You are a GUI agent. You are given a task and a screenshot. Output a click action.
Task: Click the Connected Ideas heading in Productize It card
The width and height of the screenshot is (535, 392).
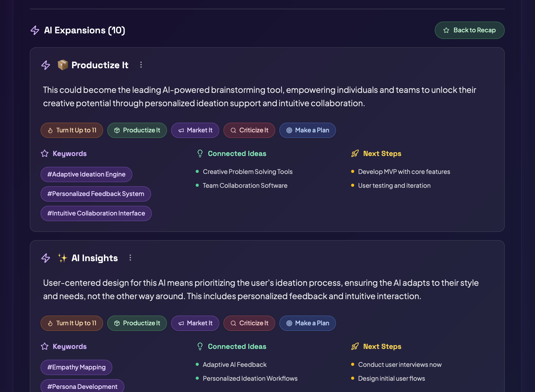237,153
